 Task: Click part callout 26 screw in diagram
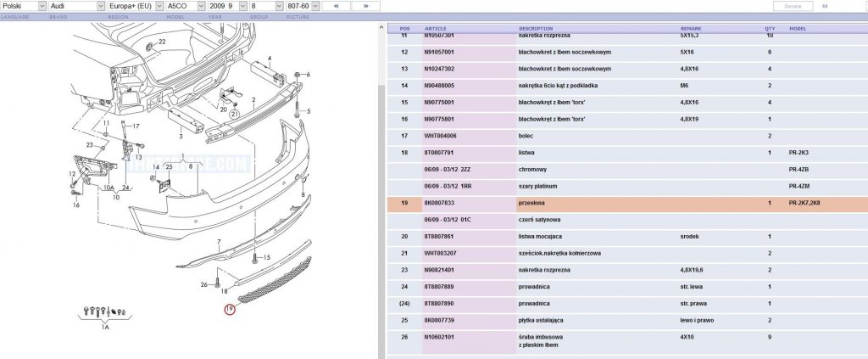203,285
